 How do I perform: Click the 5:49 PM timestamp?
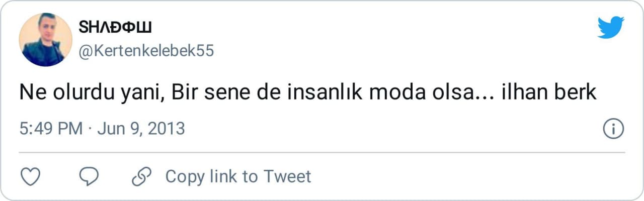[x=51, y=129]
